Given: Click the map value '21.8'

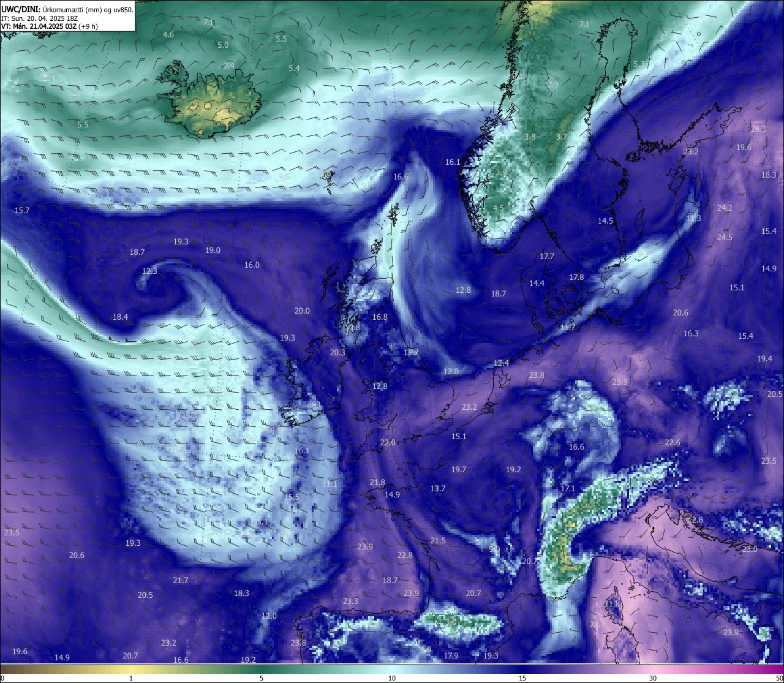Looking at the screenshot, I should 377,483.
